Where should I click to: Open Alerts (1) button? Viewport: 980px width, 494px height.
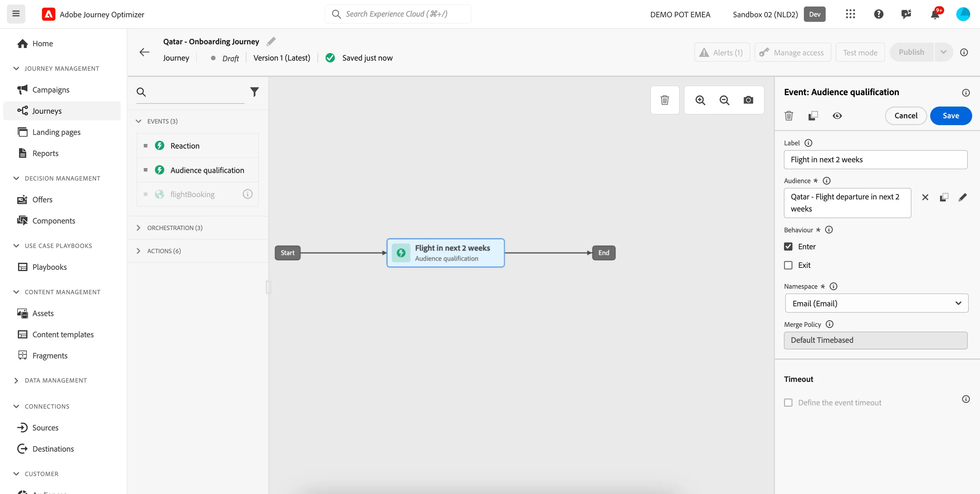[x=722, y=52]
